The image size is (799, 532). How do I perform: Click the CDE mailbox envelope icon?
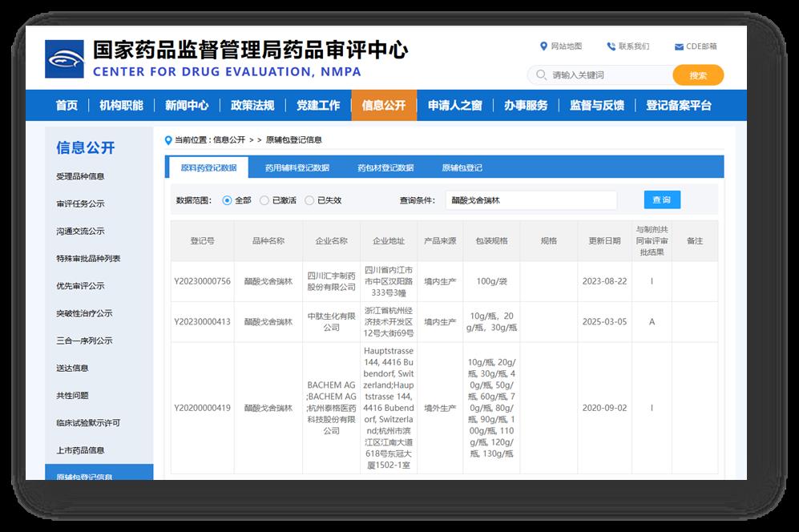679,47
